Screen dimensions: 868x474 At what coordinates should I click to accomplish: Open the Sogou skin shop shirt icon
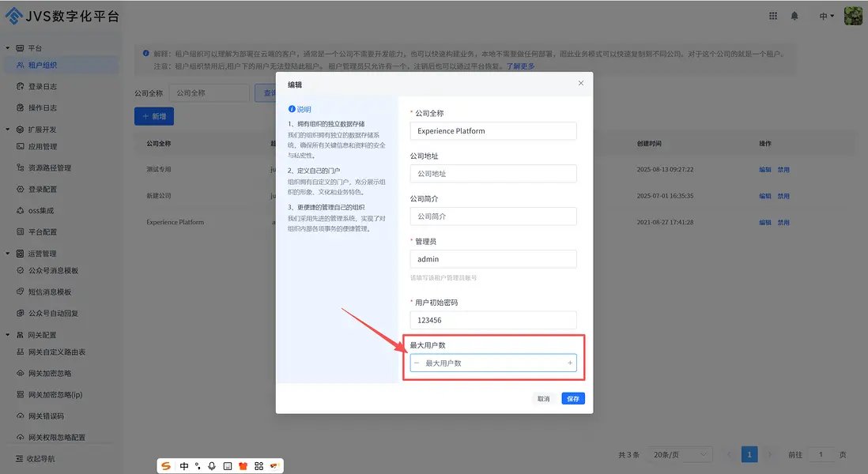tap(244, 466)
